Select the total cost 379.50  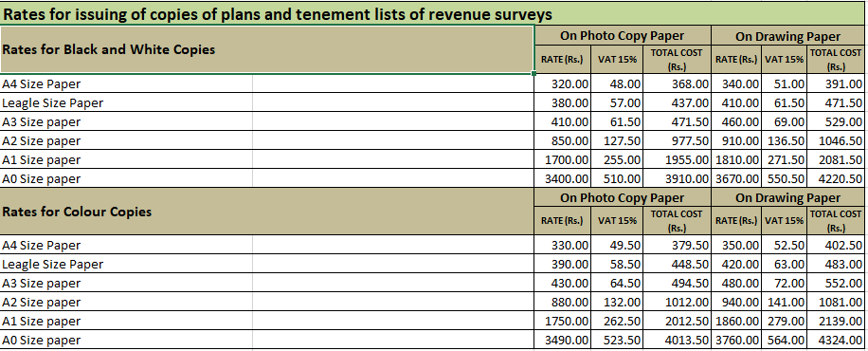click(x=677, y=245)
